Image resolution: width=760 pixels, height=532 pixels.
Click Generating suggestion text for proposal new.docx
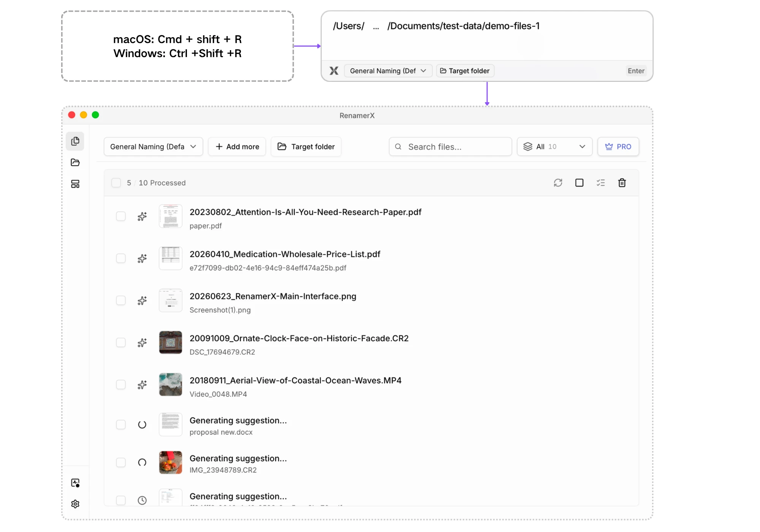pyautogui.click(x=238, y=420)
